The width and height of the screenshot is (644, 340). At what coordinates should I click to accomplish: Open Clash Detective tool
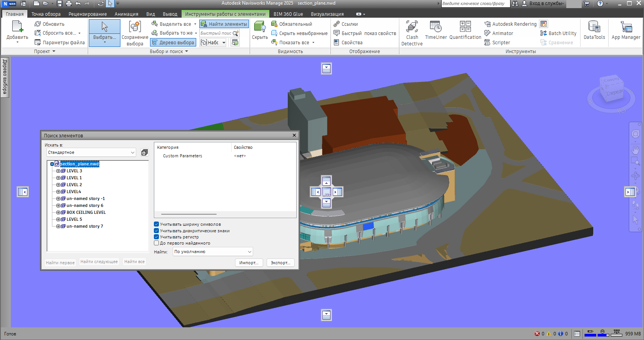412,33
